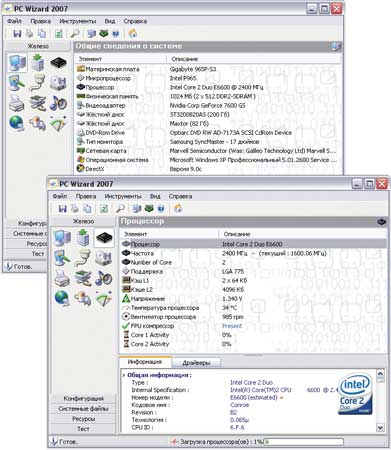This screenshot has height=450, width=391.
Task: Select black Processor chip icon in front sidebar
Action: pyautogui.click(x=104, y=238)
